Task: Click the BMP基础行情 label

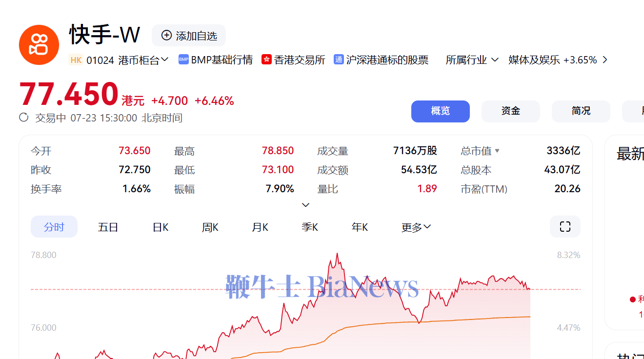Action: (x=222, y=60)
